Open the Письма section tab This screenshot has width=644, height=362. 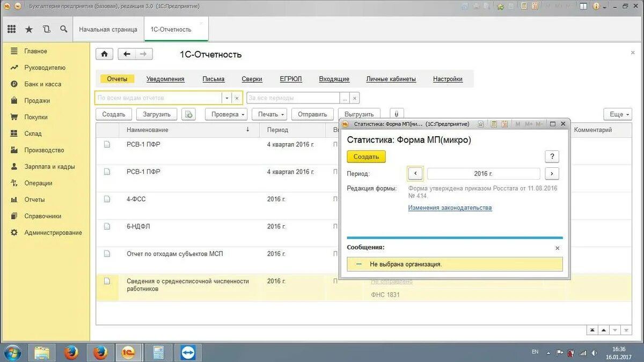tap(214, 79)
